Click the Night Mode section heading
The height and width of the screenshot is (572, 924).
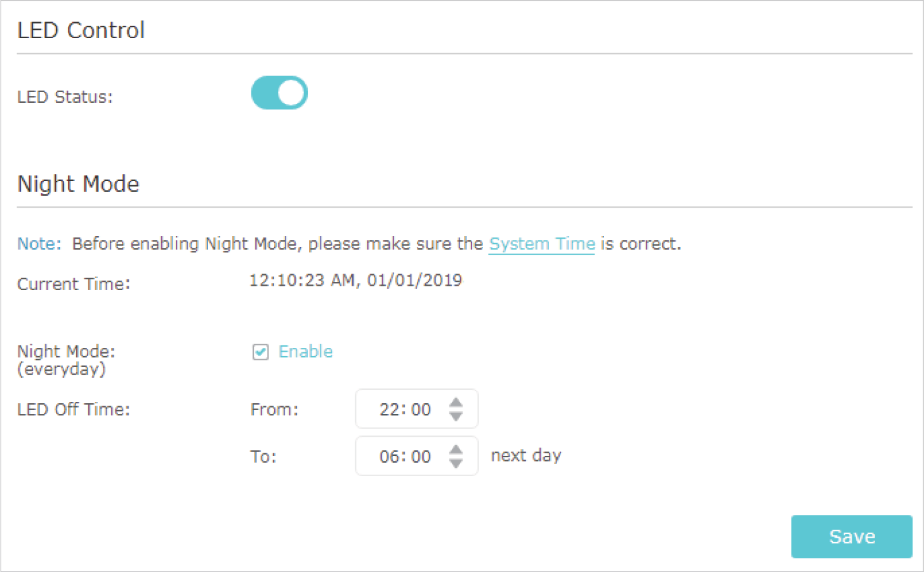pyautogui.click(x=78, y=183)
